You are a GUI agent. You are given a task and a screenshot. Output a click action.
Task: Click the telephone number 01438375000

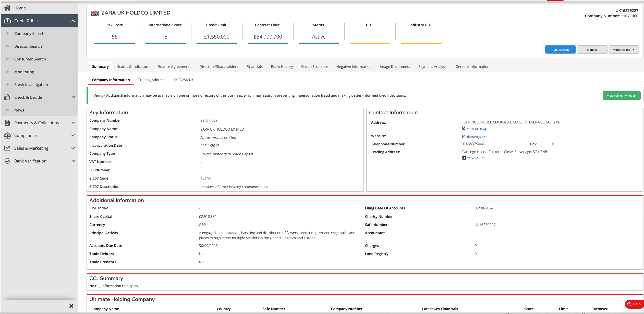point(473,144)
